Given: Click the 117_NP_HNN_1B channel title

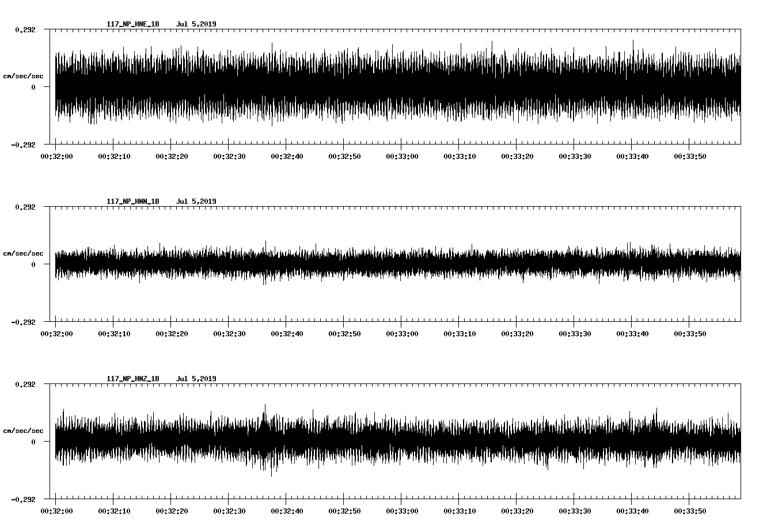Looking at the screenshot, I should [132, 202].
